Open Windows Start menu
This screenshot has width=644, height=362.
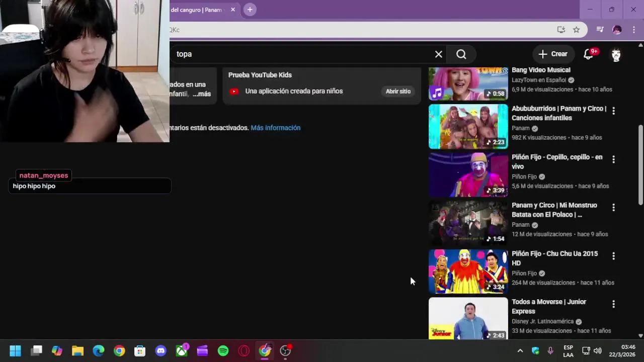click(15, 351)
